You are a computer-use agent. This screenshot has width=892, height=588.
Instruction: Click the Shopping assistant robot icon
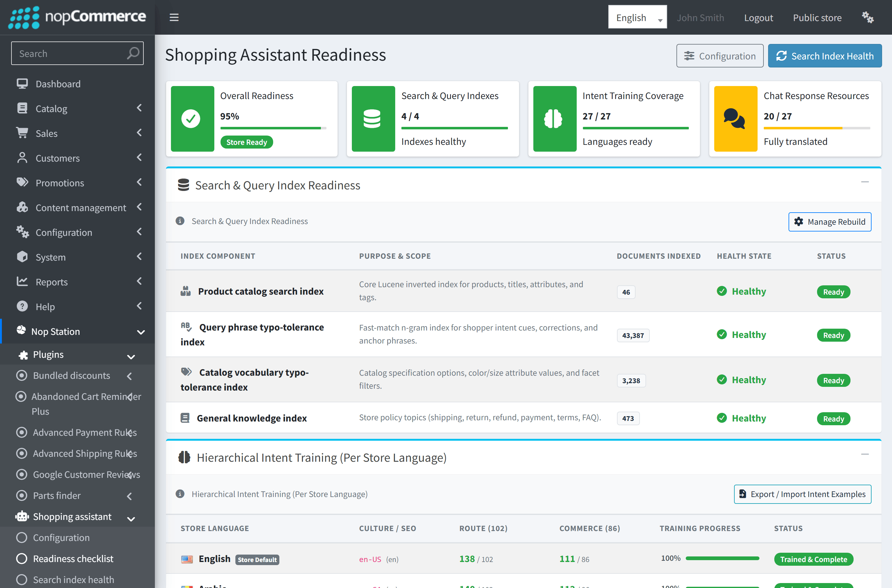[22, 517]
